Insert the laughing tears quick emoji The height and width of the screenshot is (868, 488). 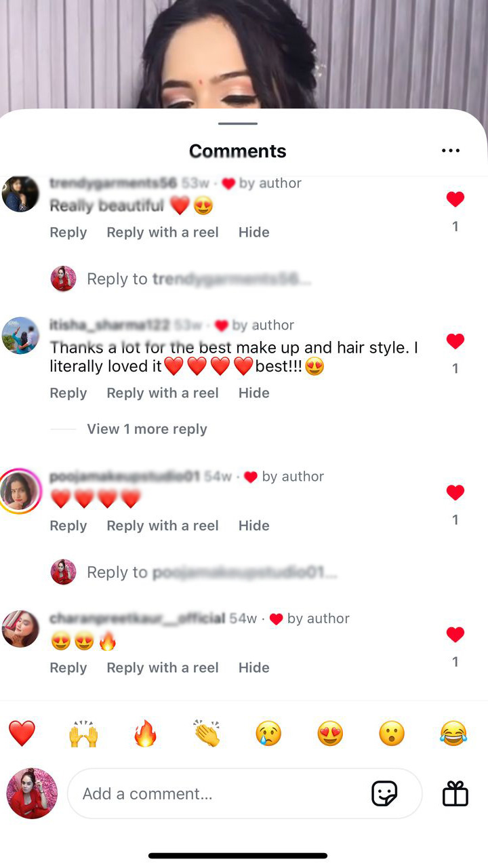[x=453, y=734]
